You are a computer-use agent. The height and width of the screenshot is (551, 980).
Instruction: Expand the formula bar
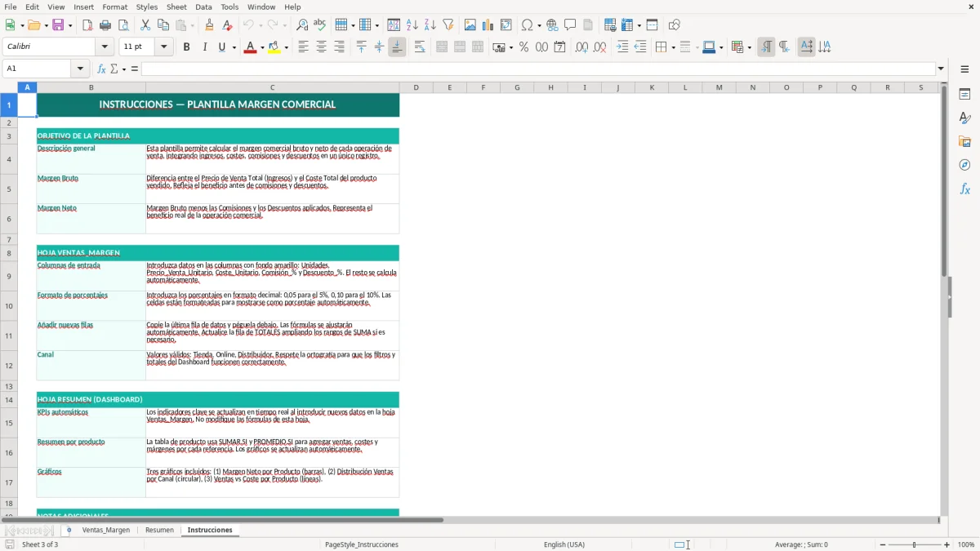941,69
